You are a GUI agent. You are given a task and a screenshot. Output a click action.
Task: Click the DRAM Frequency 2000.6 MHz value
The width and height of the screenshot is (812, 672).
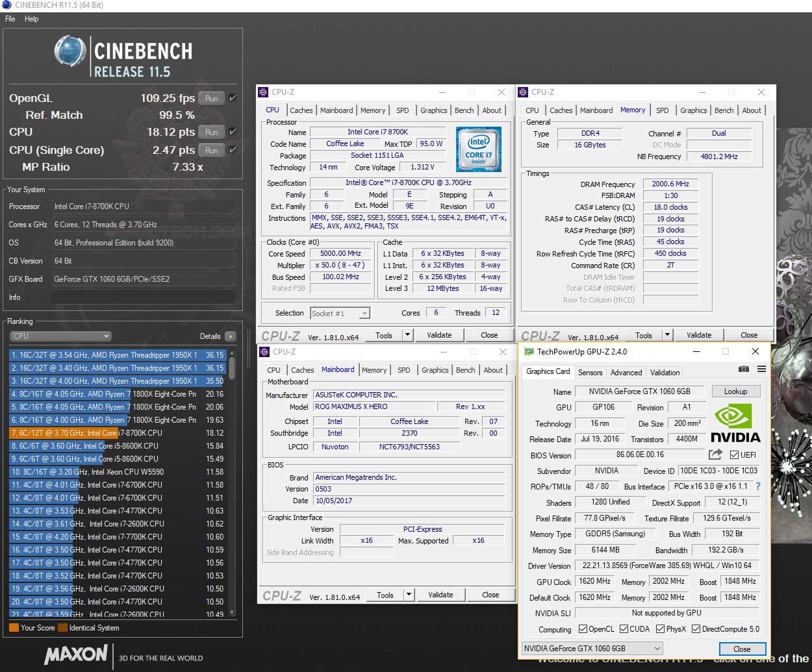pyautogui.click(x=670, y=184)
